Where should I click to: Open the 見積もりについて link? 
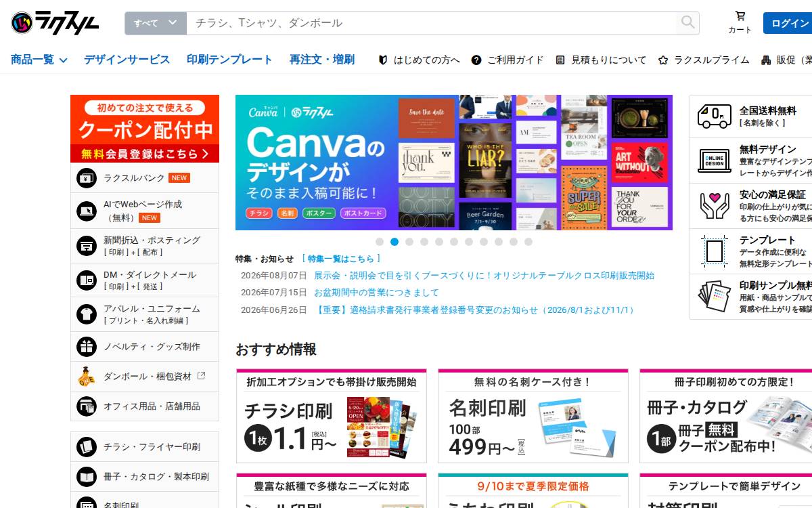608,60
